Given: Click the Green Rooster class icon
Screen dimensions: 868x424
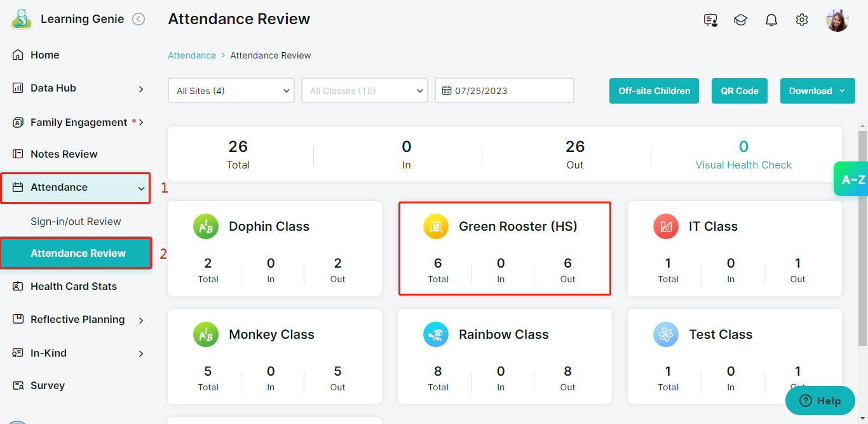Looking at the screenshot, I should (436, 226).
